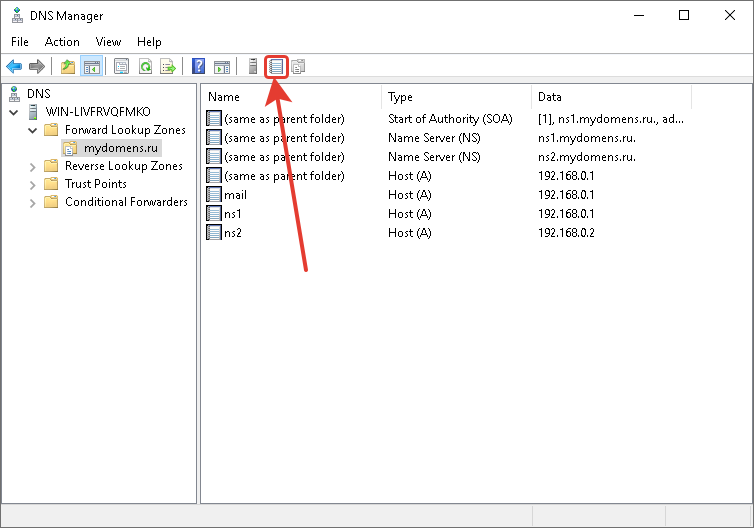Viewport: 754px width, 528px height.
Task: Select Forward Lookup Zones in the tree
Action: tap(125, 130)
